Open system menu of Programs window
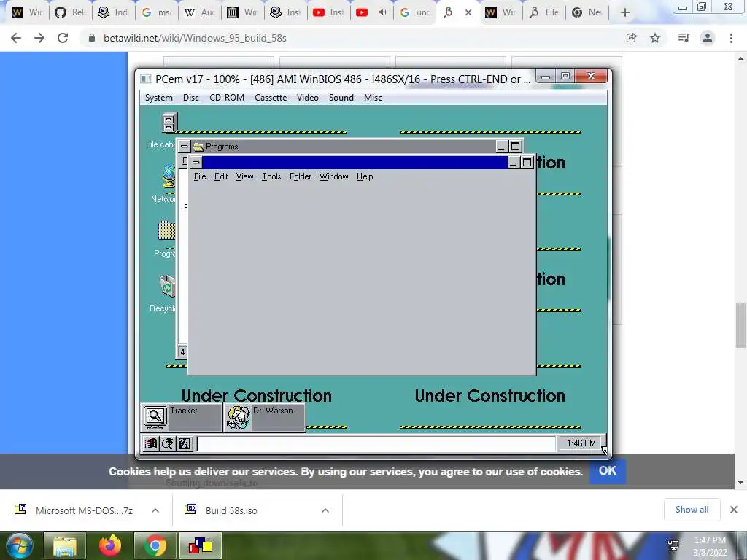 click(185, 146)
